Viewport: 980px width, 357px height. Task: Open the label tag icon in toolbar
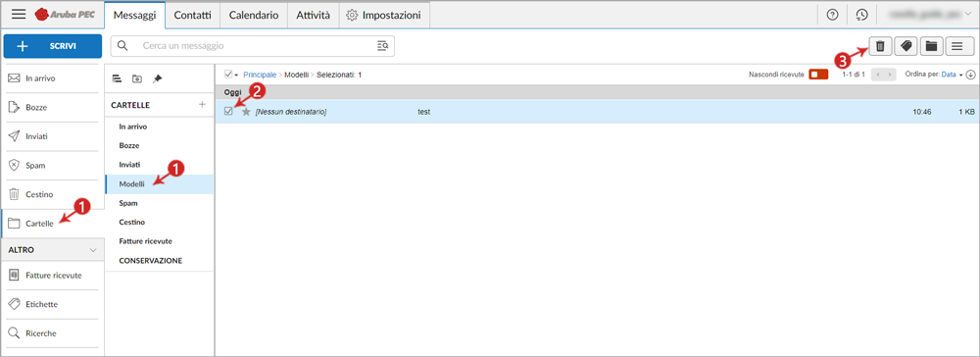[x=905, y=46]
